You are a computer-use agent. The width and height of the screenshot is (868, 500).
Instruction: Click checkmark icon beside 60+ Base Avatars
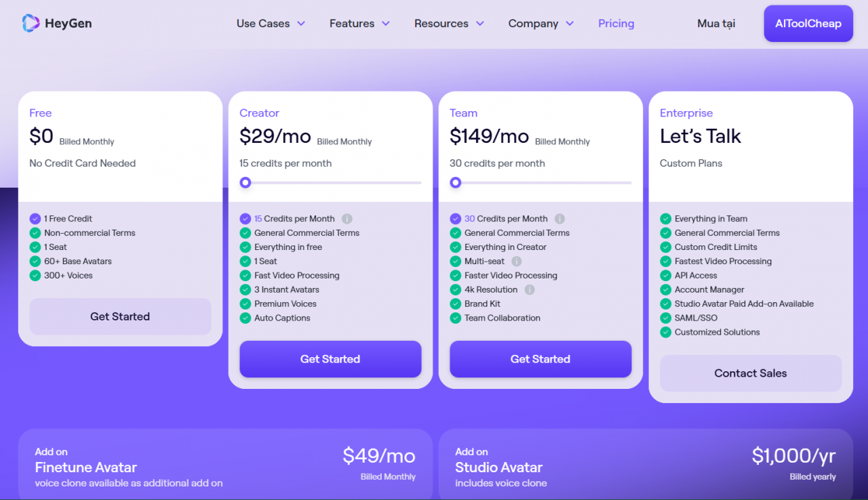[35, 262]
